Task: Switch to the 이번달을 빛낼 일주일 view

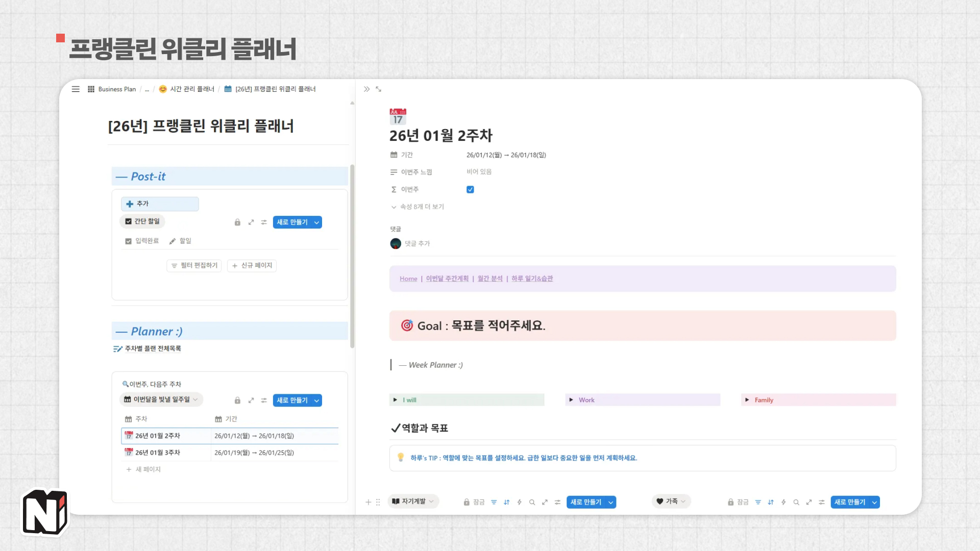Action: 161,400
